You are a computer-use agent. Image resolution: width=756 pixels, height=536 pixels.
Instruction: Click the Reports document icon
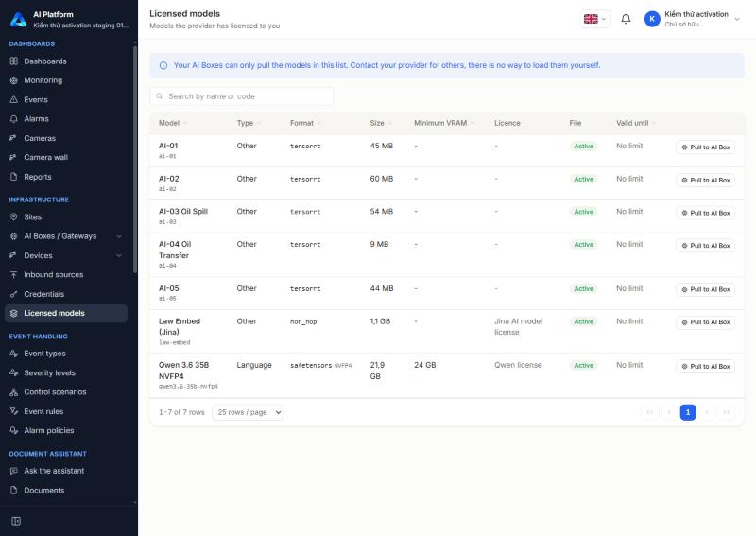click(x=13, y=177)
